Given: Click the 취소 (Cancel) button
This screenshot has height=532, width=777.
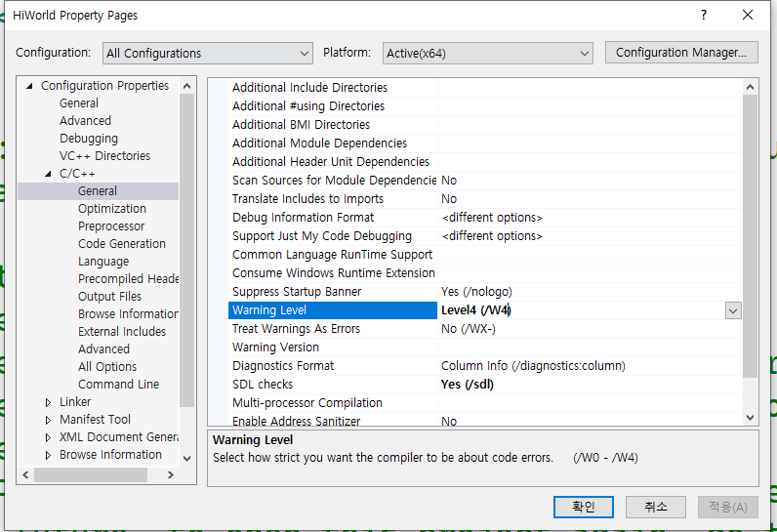Looking at the screenshot, I should (x=656, y=507).
